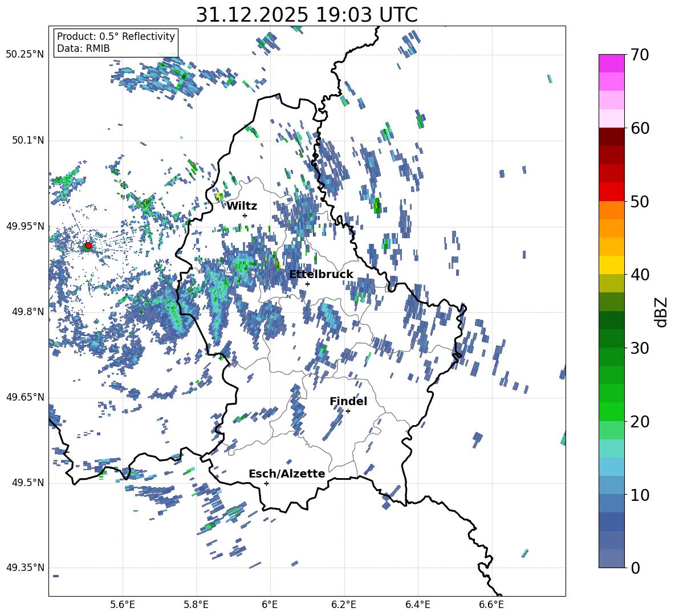Select the Findel city label
The height and width of the screenshot is (616, 675).
point(348,401)
